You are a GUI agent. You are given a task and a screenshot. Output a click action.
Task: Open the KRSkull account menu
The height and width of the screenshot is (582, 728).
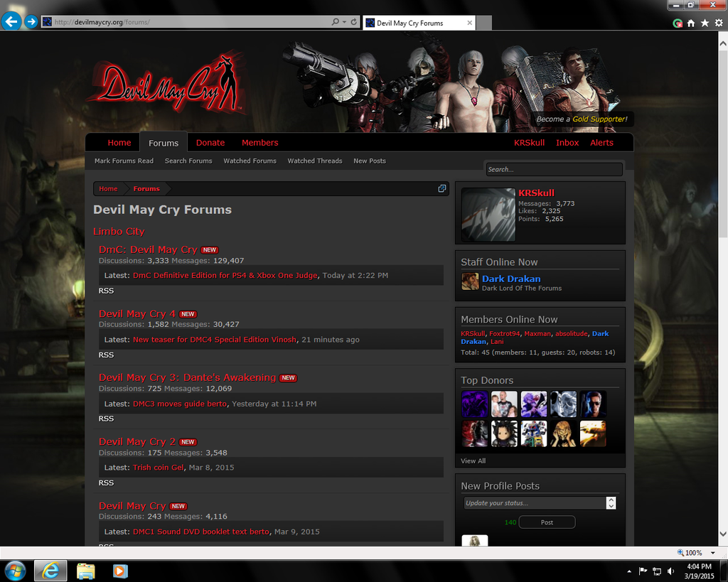tap(529, 143)
